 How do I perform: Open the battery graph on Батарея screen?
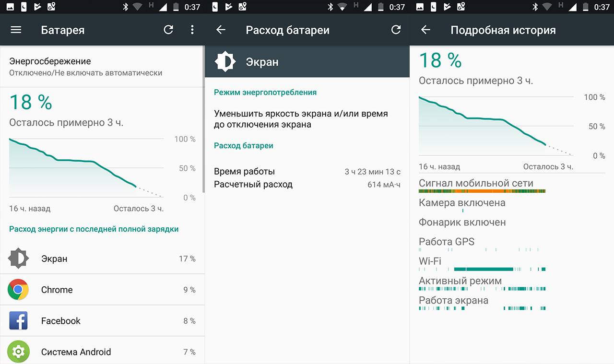click(86, 168)
